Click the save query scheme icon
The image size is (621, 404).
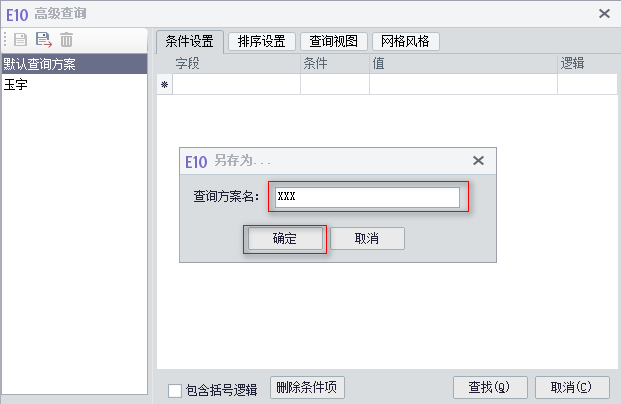coord(20,40)
